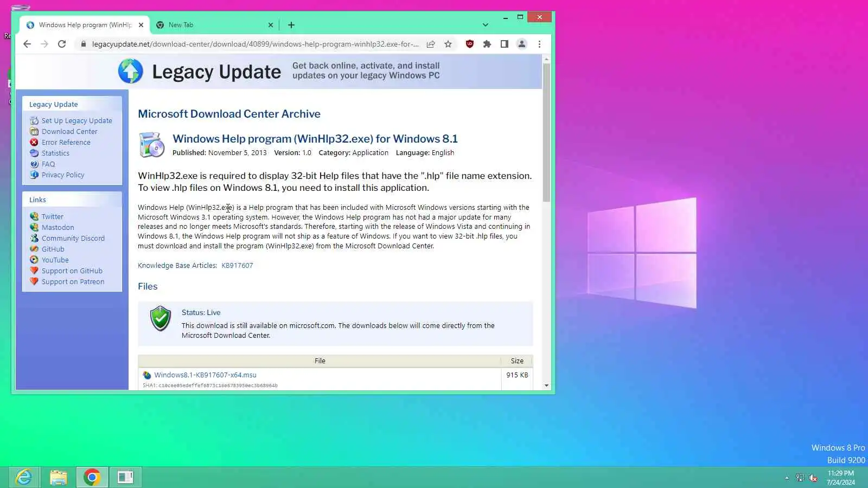Click the Size column header
This screenshot has width=868, height=488.
[517, 361]
